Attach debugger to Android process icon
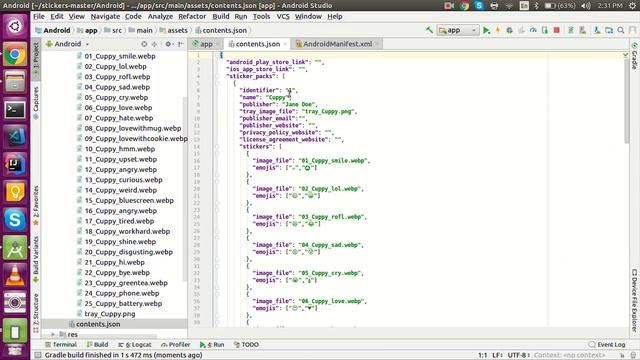 pyautogui.click(x=544, y=30)
